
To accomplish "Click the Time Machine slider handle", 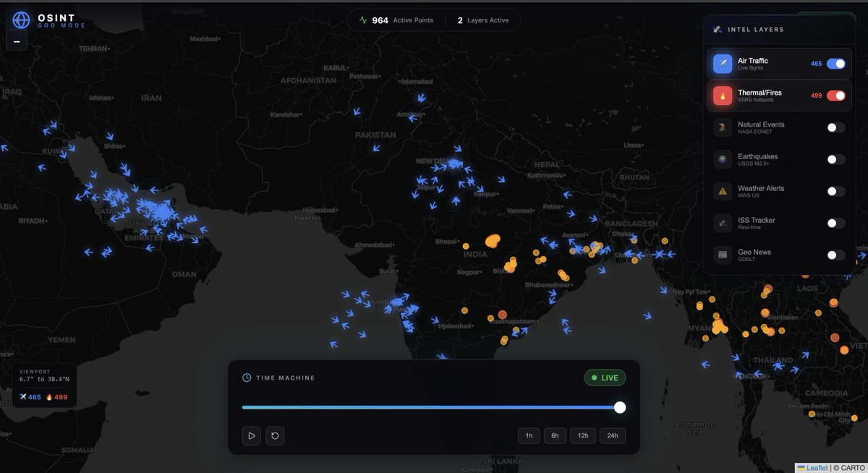I will coord(619,407).
